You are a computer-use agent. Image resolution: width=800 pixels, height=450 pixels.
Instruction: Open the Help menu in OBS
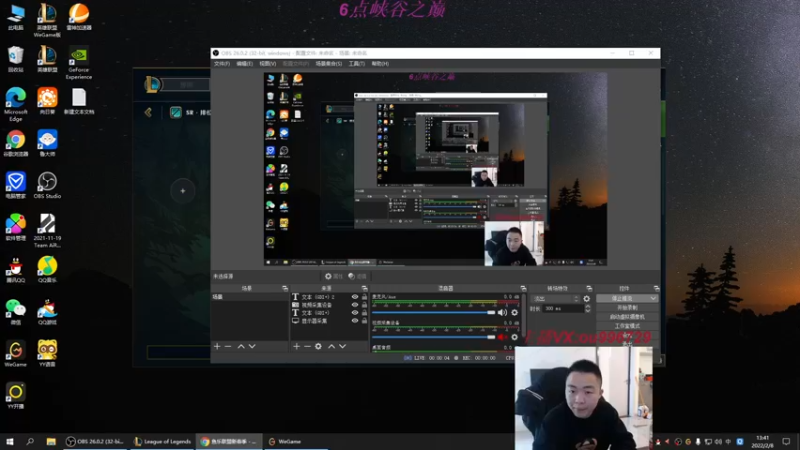(380, 64)
